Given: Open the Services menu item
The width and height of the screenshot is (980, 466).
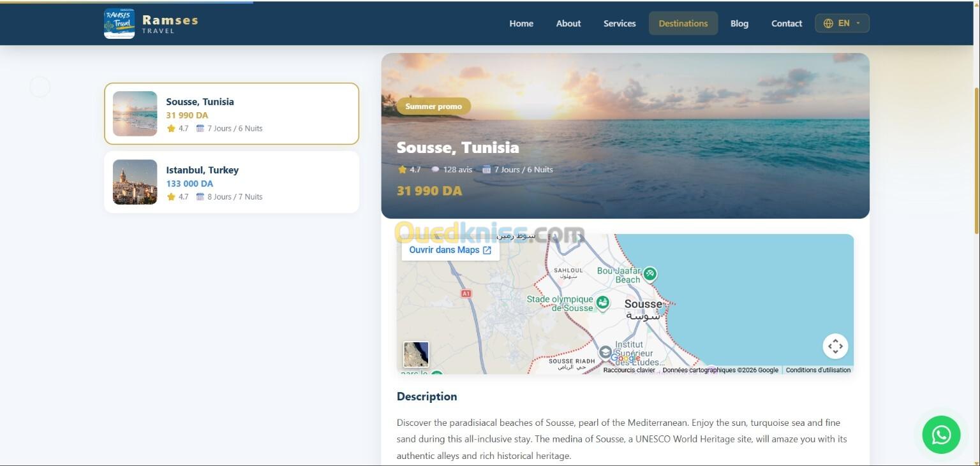Looking at the screenshot, I should 620,24.
